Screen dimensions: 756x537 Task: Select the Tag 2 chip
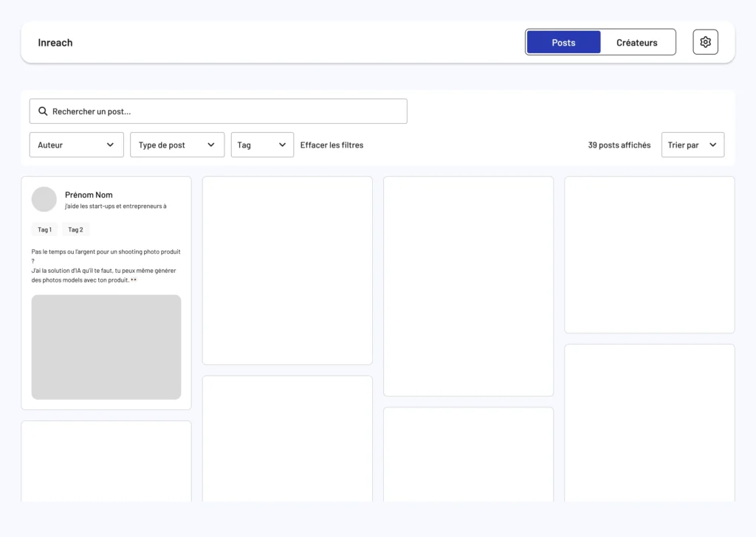75,229
